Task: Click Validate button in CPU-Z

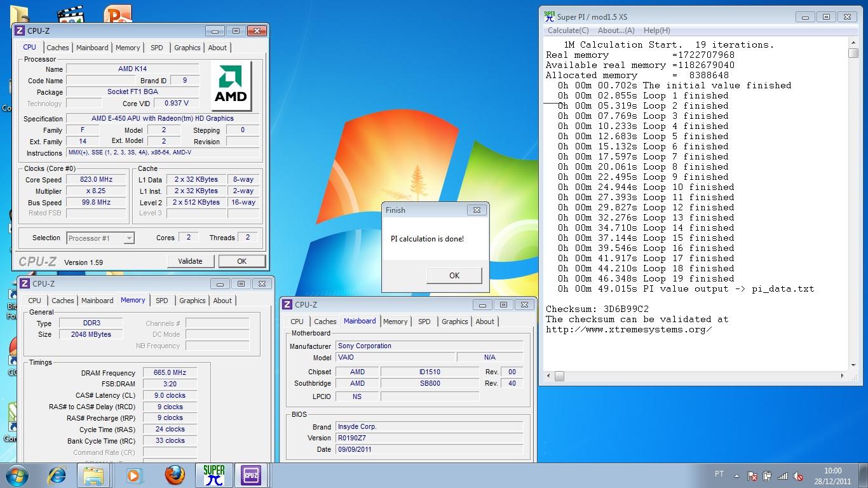Action: 190,261
